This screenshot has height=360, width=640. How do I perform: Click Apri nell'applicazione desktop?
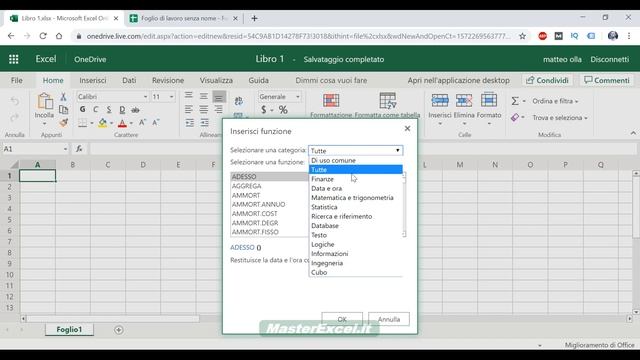click(x=458, y=80)
